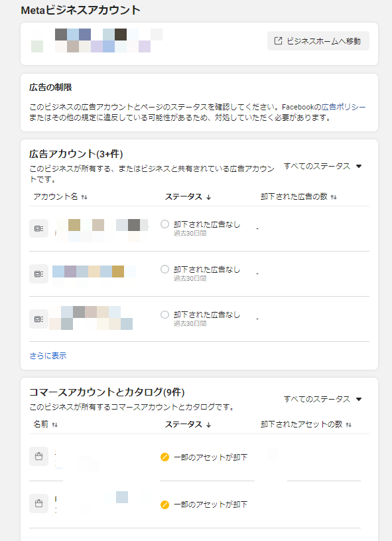Click the first 一部のアセットが却下 status text

210,457
